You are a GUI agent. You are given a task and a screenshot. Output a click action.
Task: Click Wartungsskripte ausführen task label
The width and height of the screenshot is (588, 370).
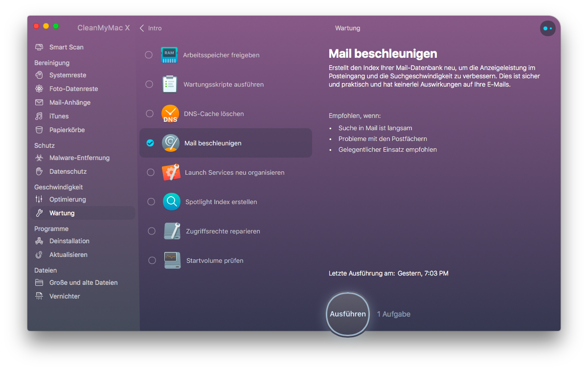pos(224,85)
